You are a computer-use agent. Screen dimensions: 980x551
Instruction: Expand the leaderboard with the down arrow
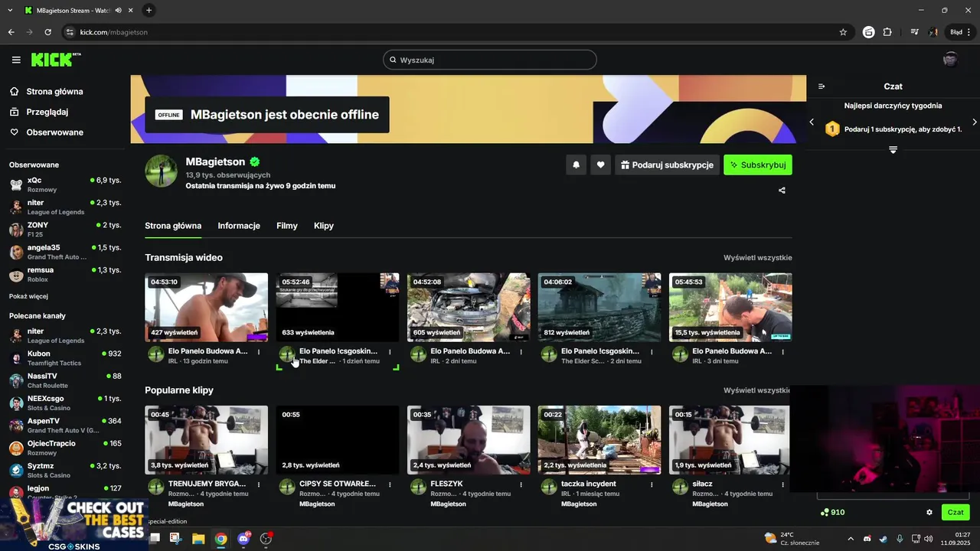point(893,150)
